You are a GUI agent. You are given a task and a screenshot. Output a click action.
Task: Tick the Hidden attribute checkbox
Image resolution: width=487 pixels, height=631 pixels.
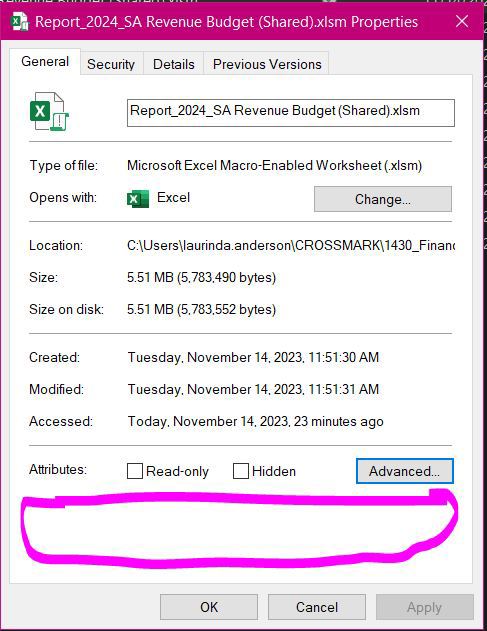pyautogui.click(x=241, y=471)
